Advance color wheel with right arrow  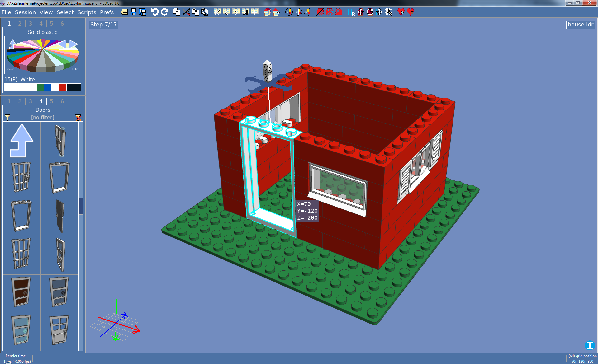tap(74, 44)
